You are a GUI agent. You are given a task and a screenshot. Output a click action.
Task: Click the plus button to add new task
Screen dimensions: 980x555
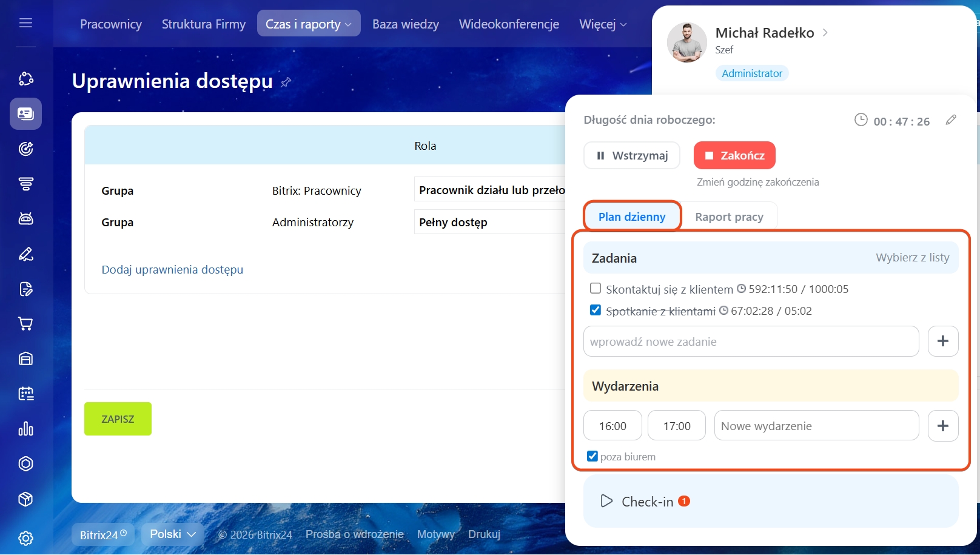pos(942,341)
